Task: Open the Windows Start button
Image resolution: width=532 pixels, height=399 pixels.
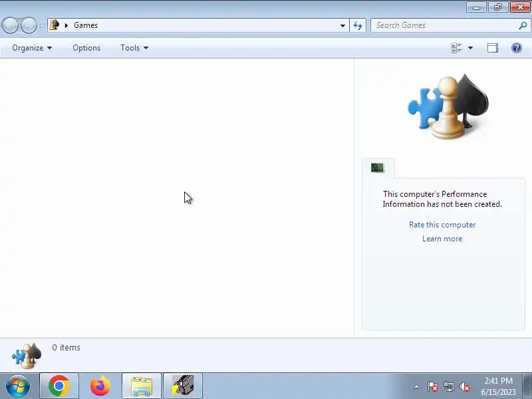Action: click(x=18, y=386)
